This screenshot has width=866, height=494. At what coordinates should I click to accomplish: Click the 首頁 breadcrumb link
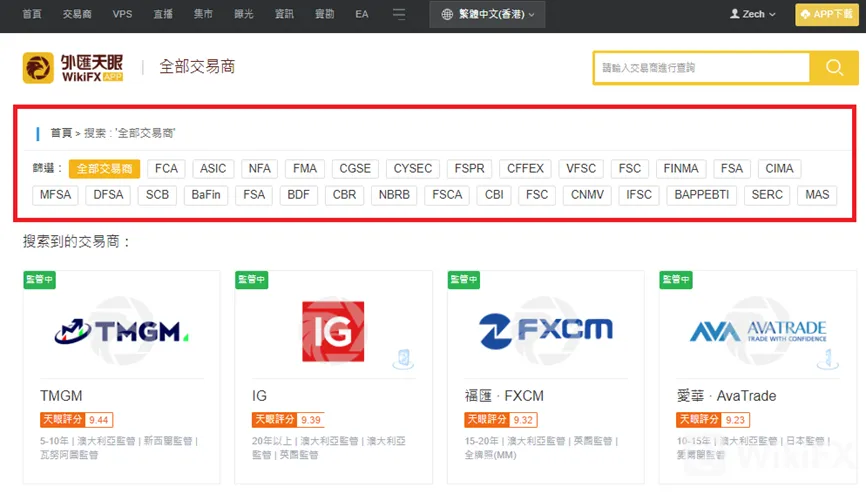(x=61, y=133)
